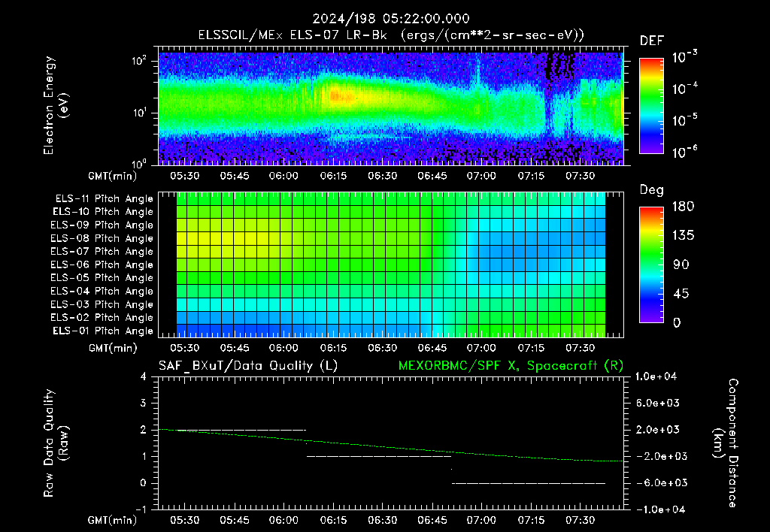
Task: Click the 1.0e+04 right axis label
Action: (656, 376)
